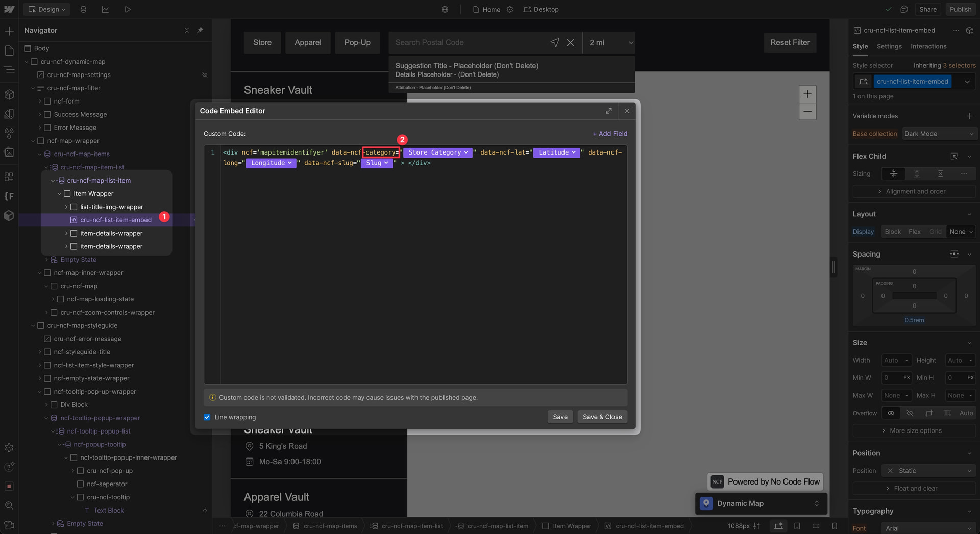Click the Preview play icon
This screenshot has width=980, height=534.
(128, 9)
